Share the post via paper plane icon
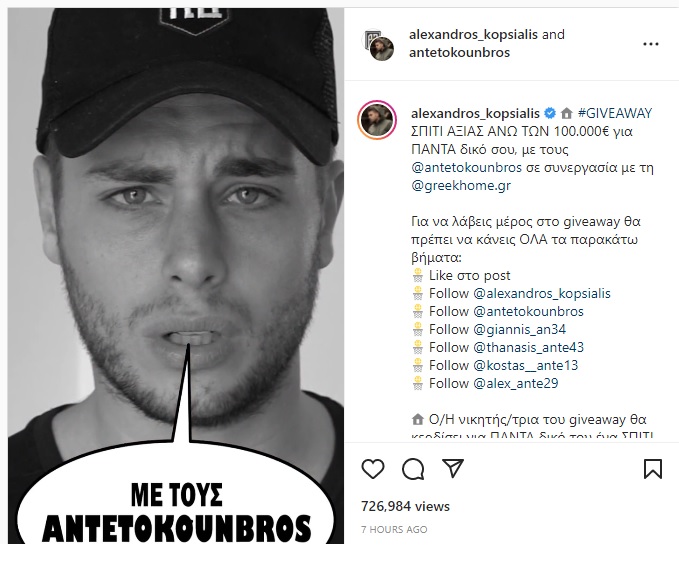 coord(453,468)
